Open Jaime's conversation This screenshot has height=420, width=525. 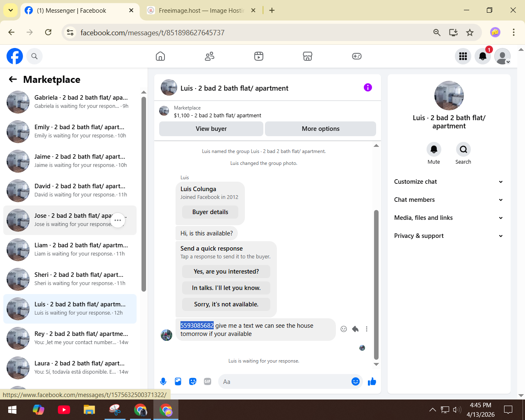point(70,161)
